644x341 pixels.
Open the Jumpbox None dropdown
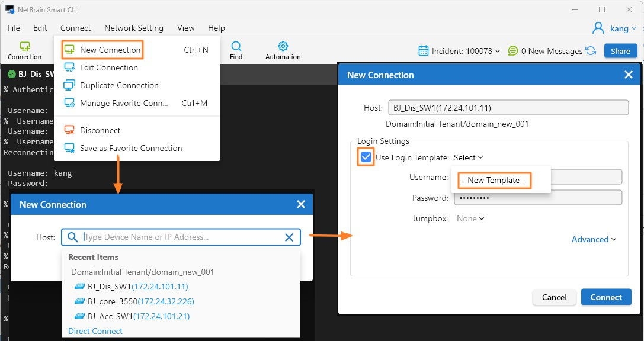pyautogui.click(x=470, y=218)
